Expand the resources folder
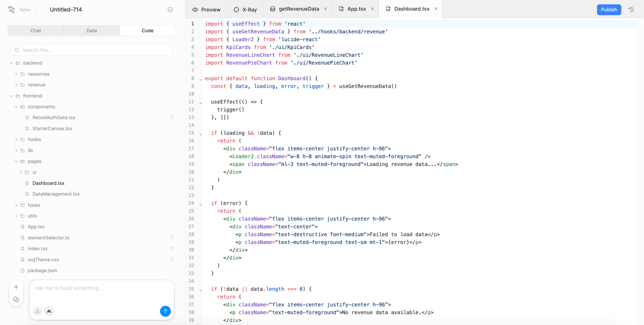644x325 pixels. [16, 74]
